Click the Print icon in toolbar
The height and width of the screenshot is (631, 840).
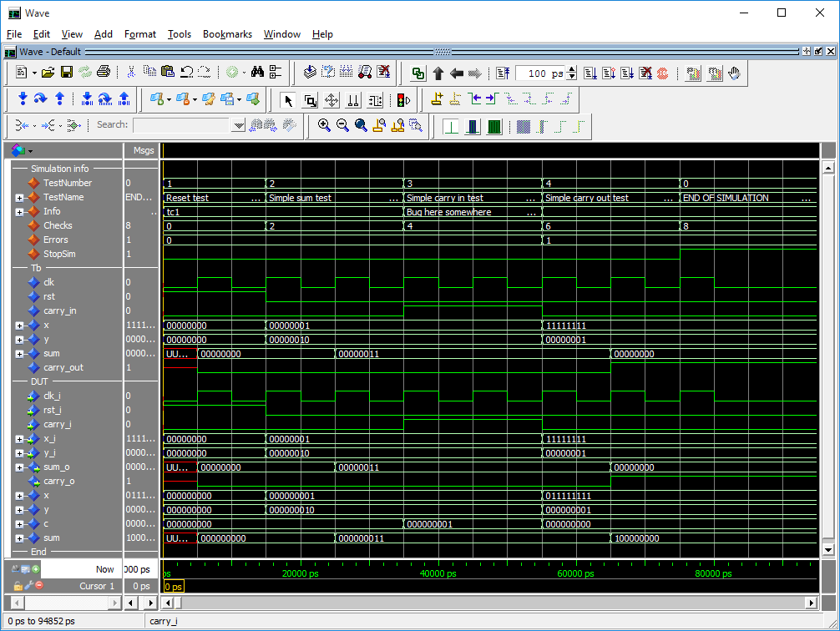click(x=104, y=73)
